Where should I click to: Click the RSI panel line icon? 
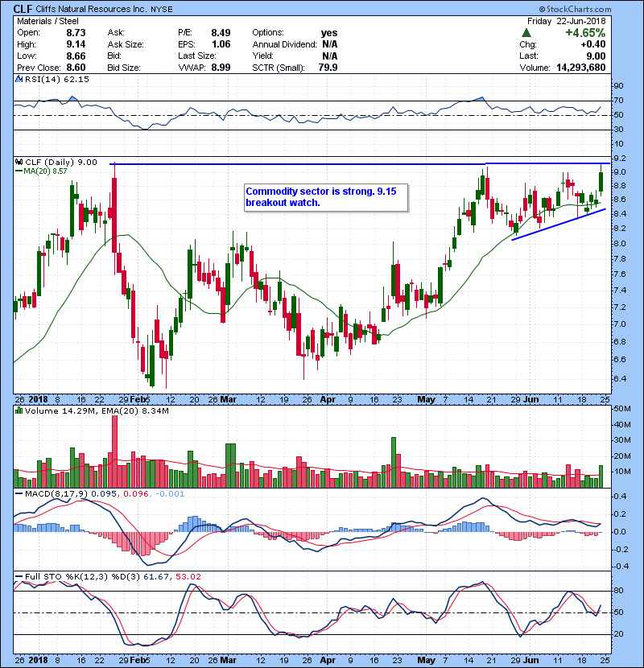click(x=19, y=79)
